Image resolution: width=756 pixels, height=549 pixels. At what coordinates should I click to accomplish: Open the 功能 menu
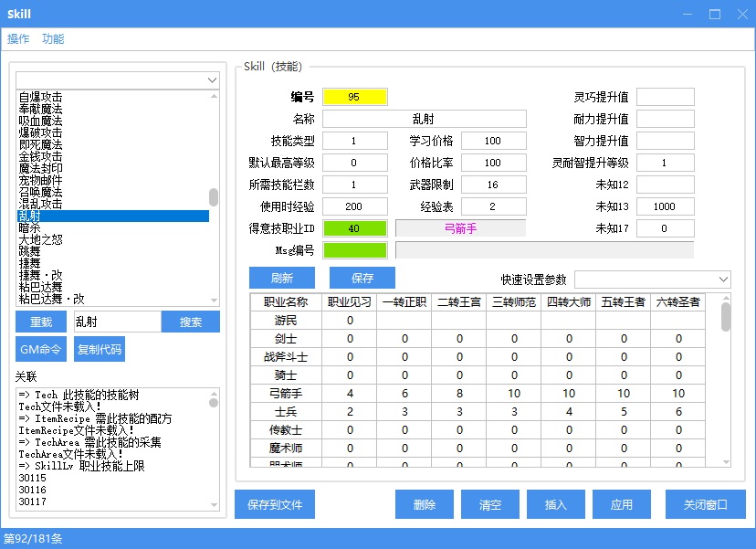(53, 39)
